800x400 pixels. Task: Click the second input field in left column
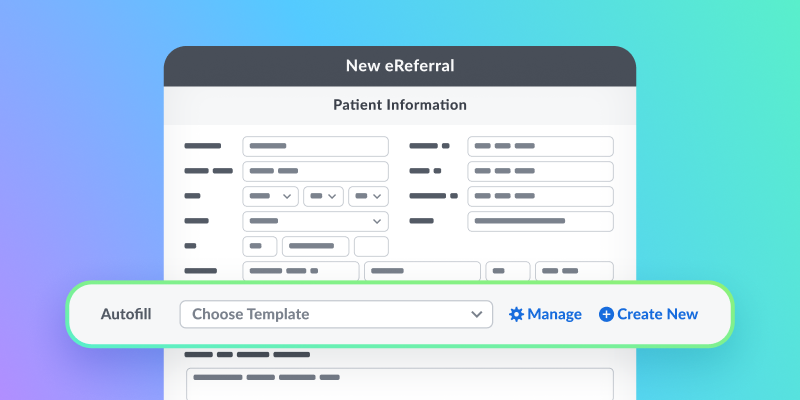tap(315, 171)
